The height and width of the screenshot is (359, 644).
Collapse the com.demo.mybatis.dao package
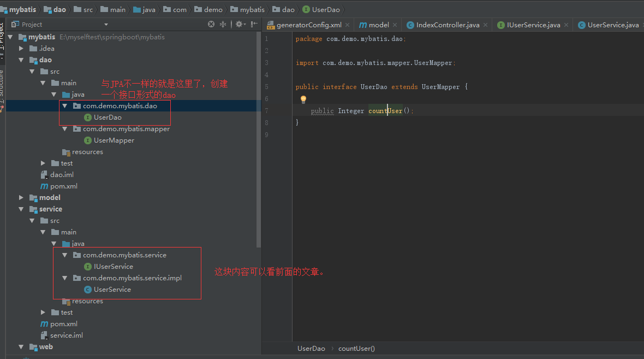[64, 105]
